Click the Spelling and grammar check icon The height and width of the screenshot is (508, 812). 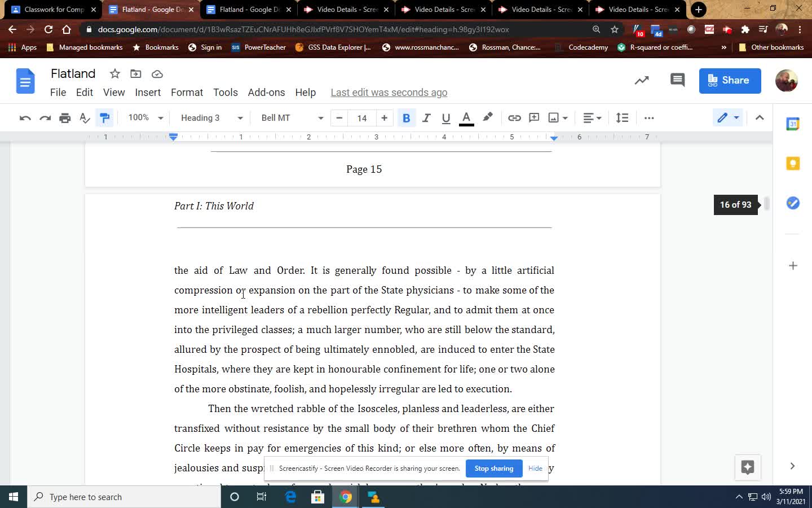[x=85, y=118]
